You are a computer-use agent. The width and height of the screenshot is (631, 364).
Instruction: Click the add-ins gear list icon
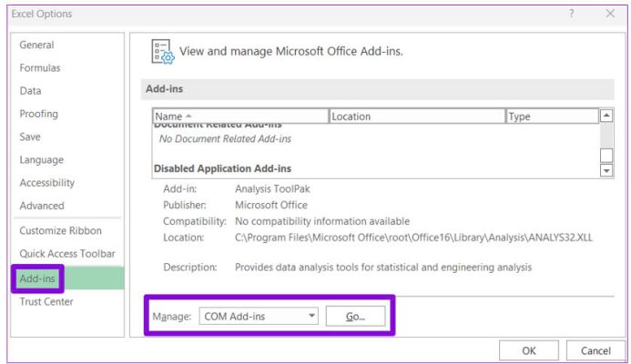point(163,52)
